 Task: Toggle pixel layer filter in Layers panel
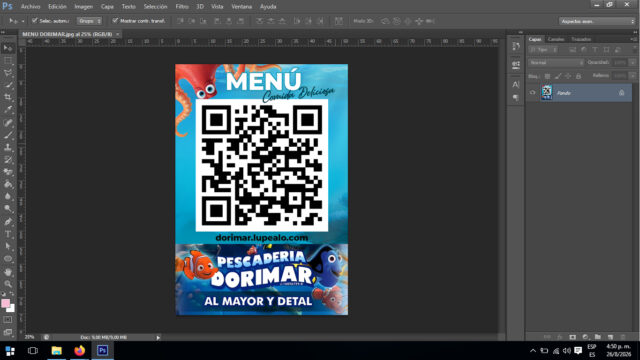573,50
